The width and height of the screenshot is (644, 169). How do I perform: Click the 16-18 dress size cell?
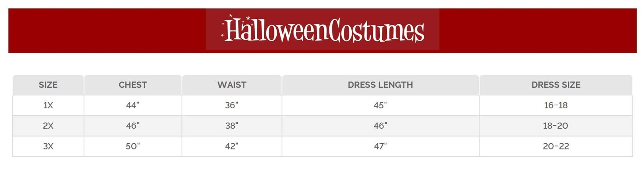(556, 105)
